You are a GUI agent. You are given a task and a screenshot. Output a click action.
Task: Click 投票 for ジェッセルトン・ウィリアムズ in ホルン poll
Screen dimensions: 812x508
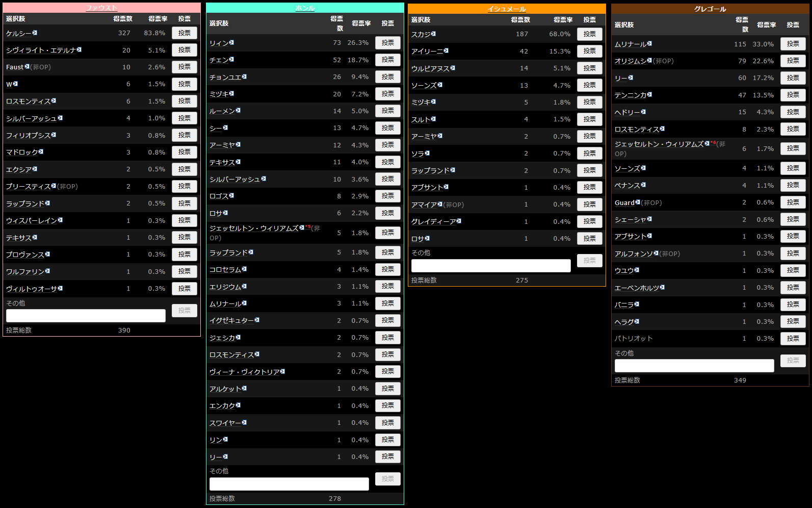(388, 233)
